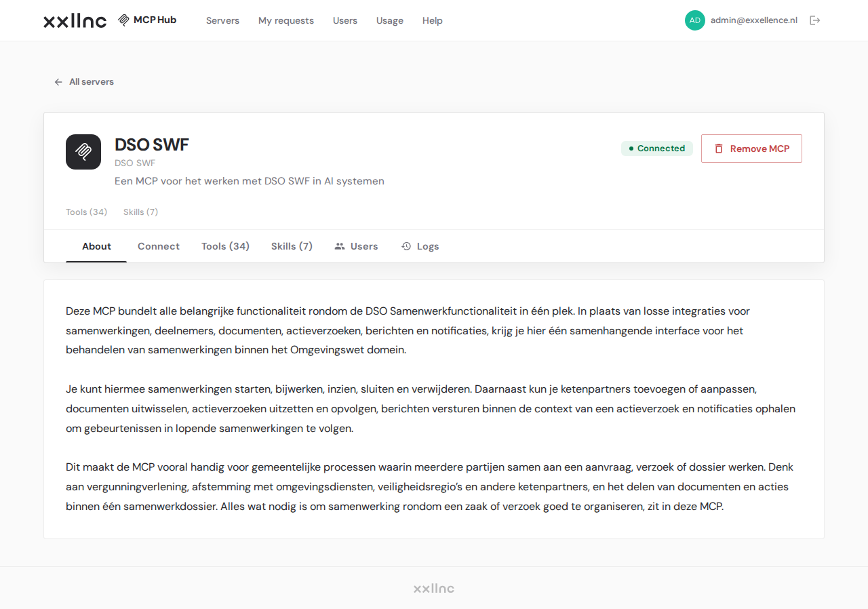
Task: Open Users in the top navigation bar
Action: point(345,20)
